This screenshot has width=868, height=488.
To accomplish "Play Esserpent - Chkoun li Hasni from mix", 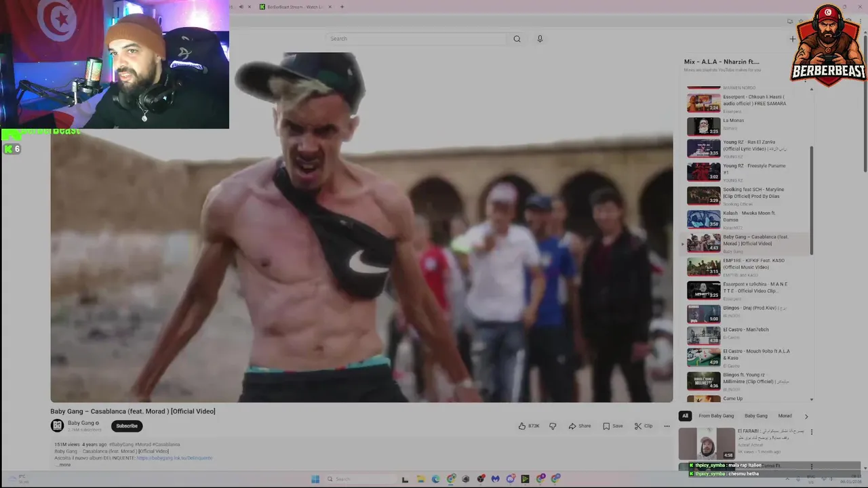I will [x=748, y=103].
